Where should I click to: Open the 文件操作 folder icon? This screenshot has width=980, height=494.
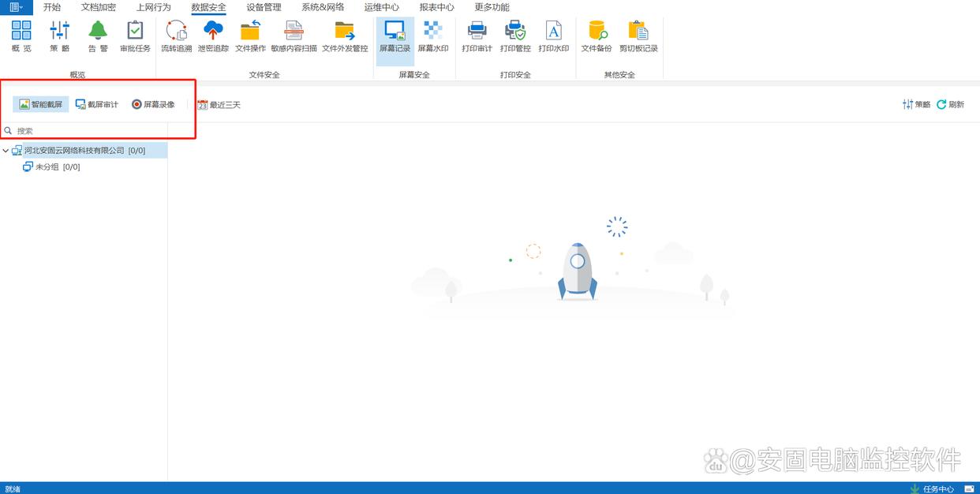pos(250,37)
